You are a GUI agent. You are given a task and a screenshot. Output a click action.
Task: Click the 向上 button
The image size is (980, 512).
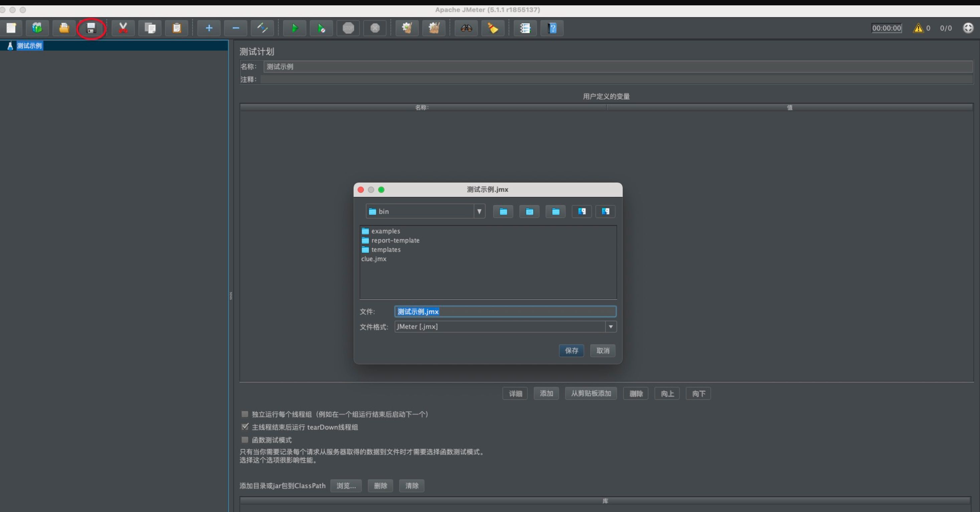pyautogui.click(x=667, y=394)
